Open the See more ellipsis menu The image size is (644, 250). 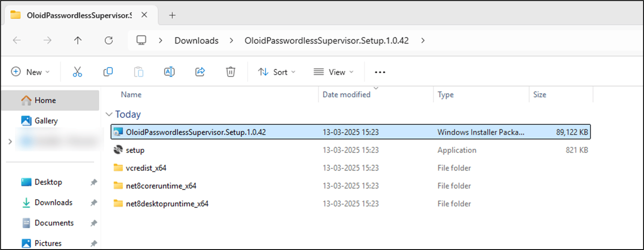[380, 72]
